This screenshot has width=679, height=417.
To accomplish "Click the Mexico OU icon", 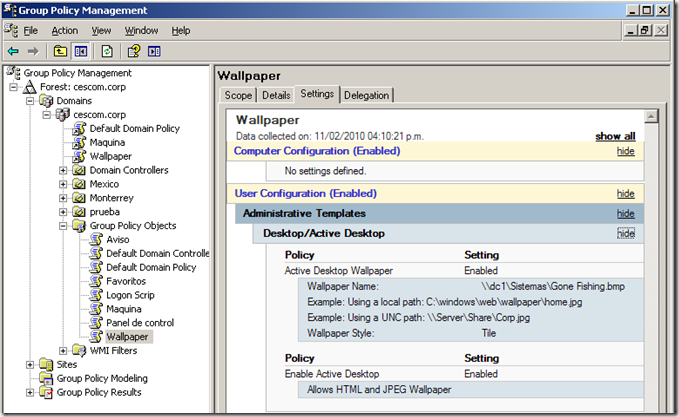I will [x=79, y=184].
